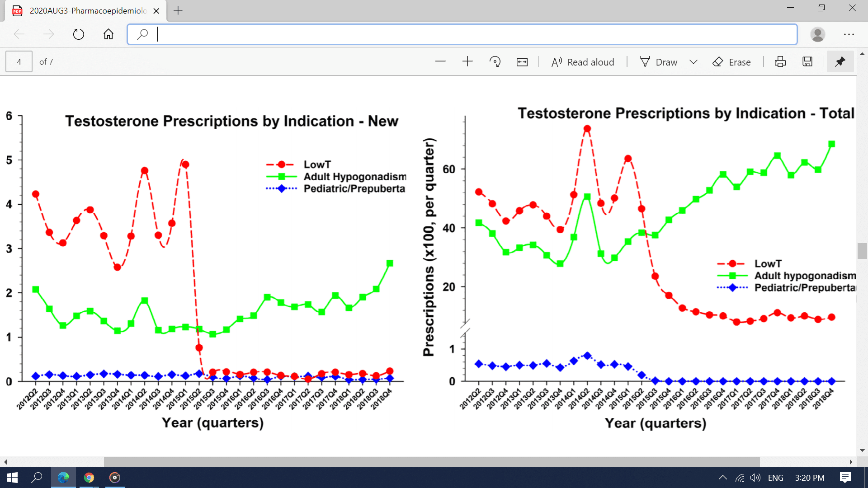Click the page number field
Viewport: 868px width, 488px height.
tap(19, 62)
